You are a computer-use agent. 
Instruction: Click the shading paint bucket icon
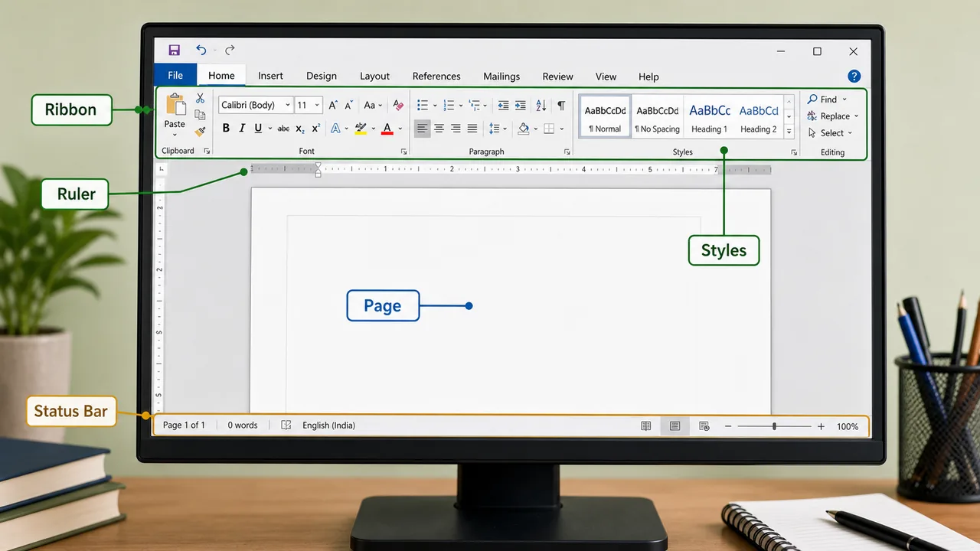pos(524,129)
